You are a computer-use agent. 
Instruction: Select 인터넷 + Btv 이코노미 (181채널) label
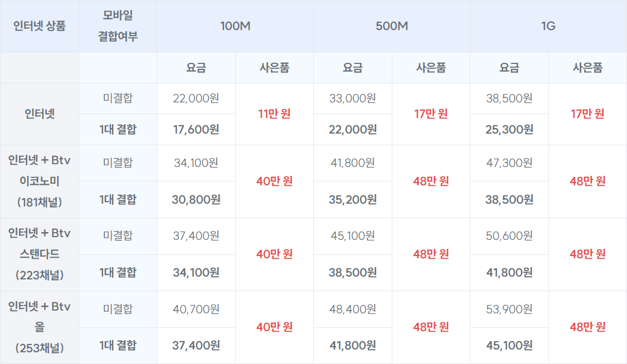(40, 181)
